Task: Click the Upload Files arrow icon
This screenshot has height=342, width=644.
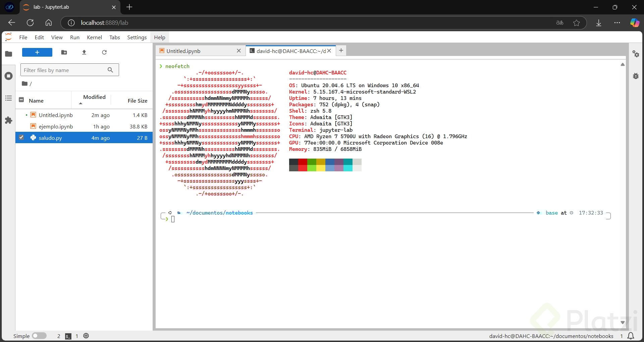Action: pos(84,52)
